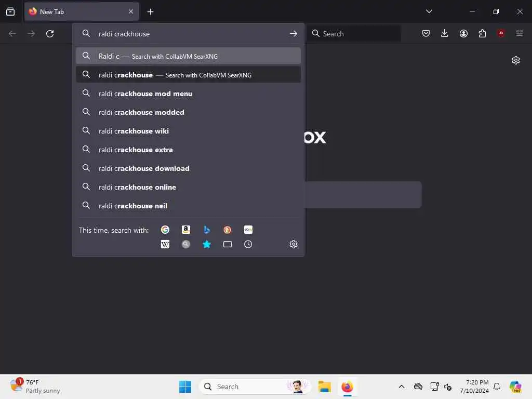Click the go arrow in the address bar
This screenshot has width=532, height=399.
[x=294, y=34]
